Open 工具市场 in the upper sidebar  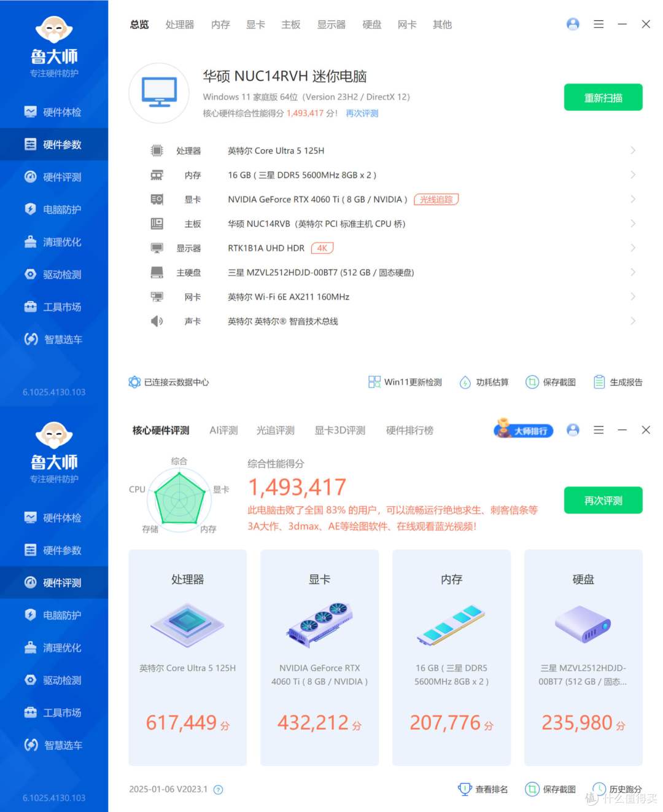click(54, 307)
